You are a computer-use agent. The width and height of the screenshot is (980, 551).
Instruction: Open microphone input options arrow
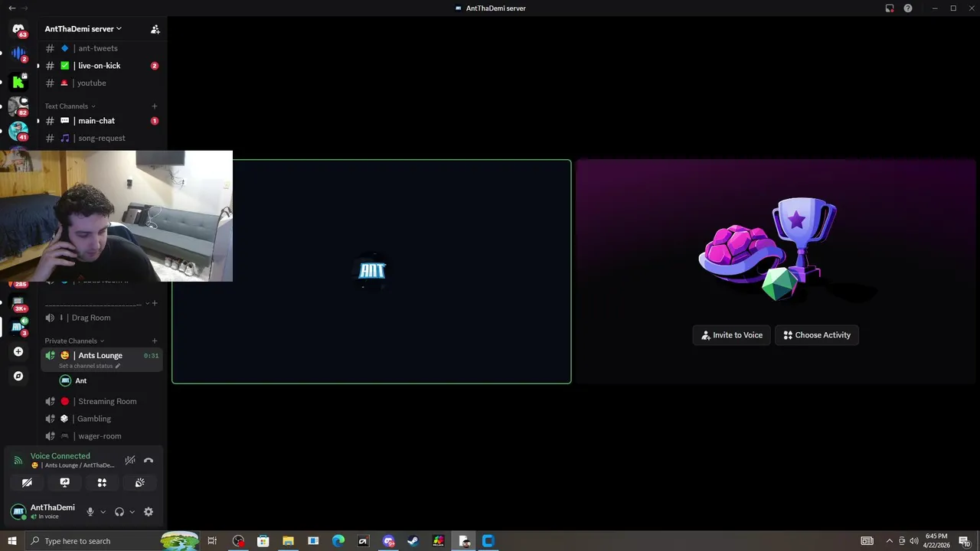coord(103,512)
